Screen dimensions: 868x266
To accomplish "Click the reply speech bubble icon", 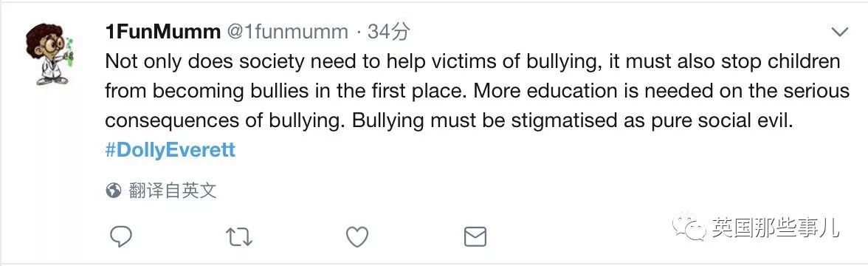I will click(x=121, y=237).
